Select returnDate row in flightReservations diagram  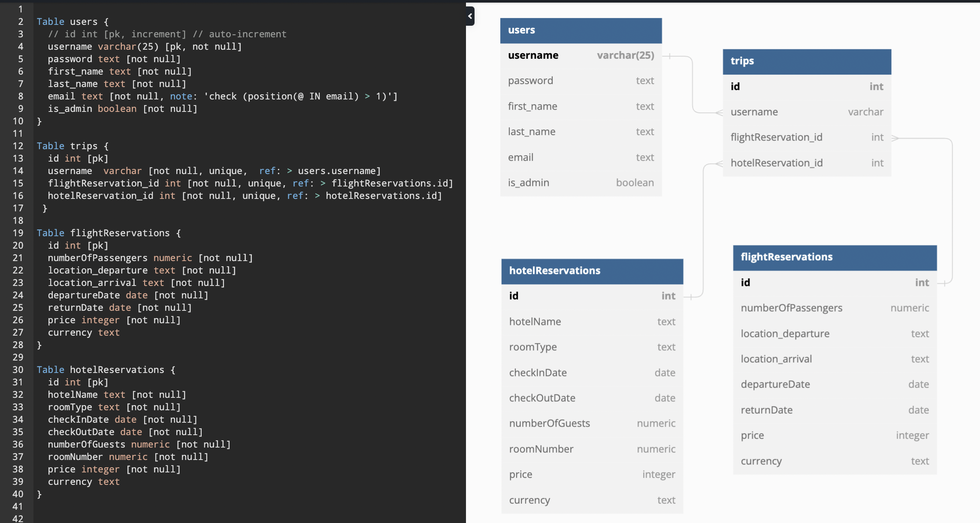click(x=834, y=410)
